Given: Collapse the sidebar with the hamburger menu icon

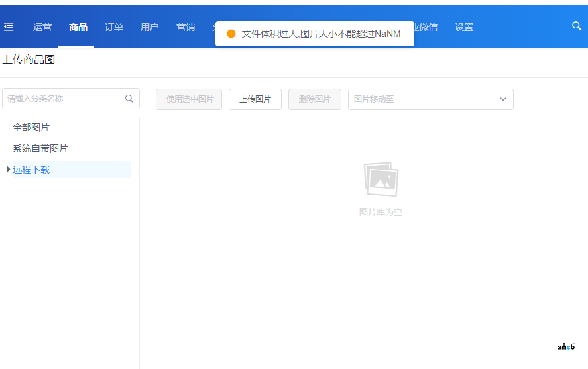Looking at the screenshot, I should [x=9, y=26].
